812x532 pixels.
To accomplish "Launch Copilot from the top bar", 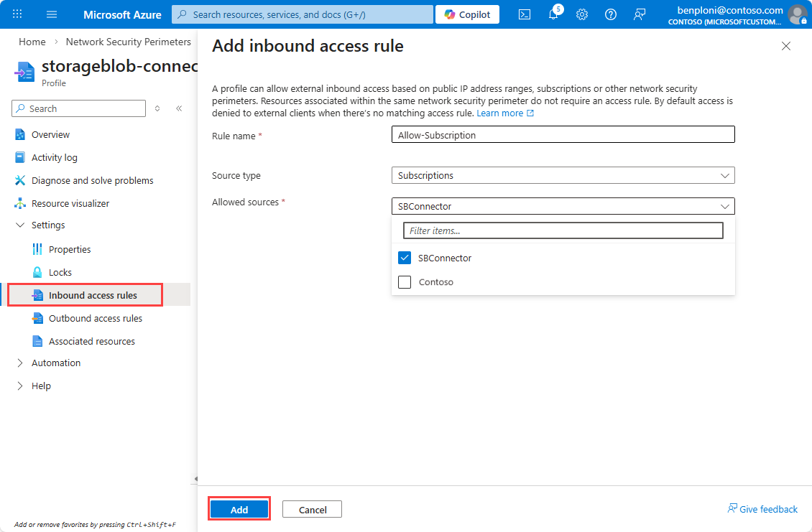I will (467, 14).
